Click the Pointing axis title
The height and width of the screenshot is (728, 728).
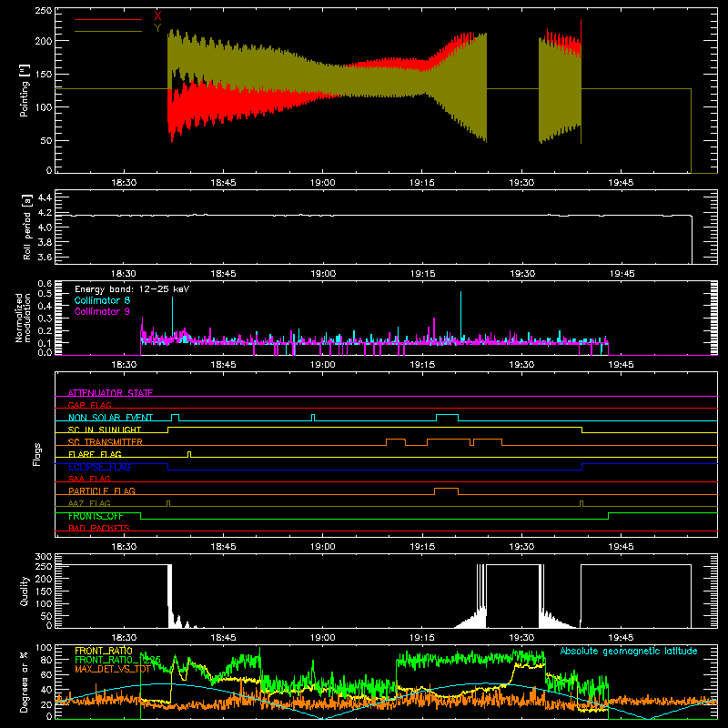(x=25, y=90)
